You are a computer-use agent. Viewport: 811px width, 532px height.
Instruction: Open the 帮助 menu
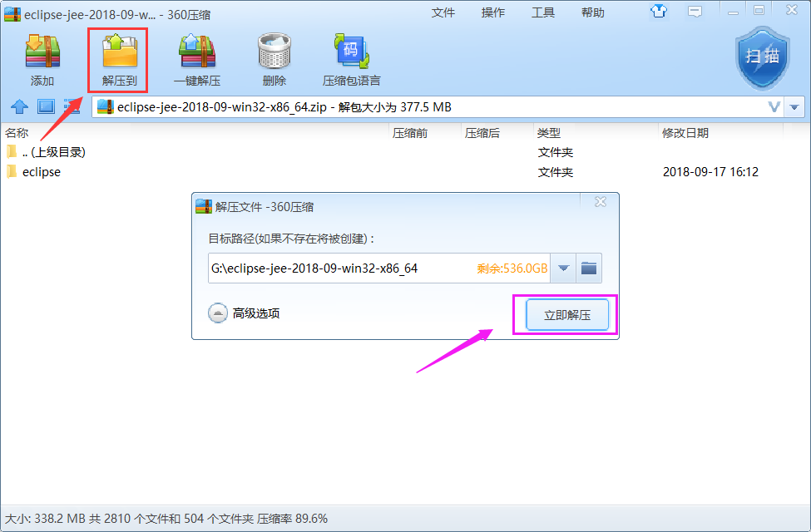coord(593,12)
